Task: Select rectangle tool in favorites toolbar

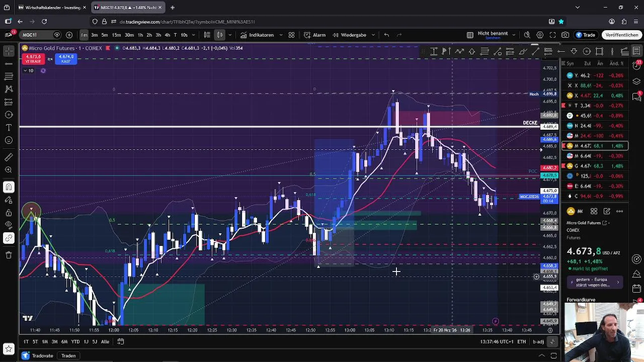Action: pyautogui.click(x=599, y=51)
